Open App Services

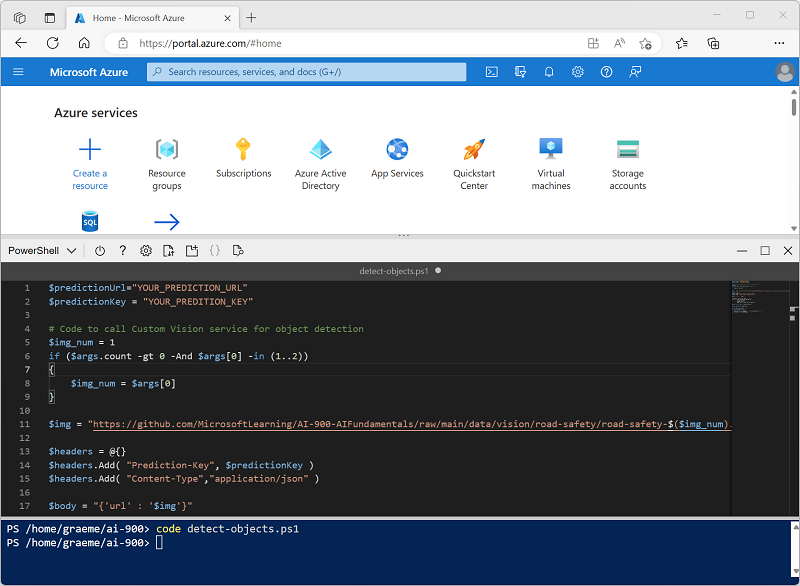point(397,158)
